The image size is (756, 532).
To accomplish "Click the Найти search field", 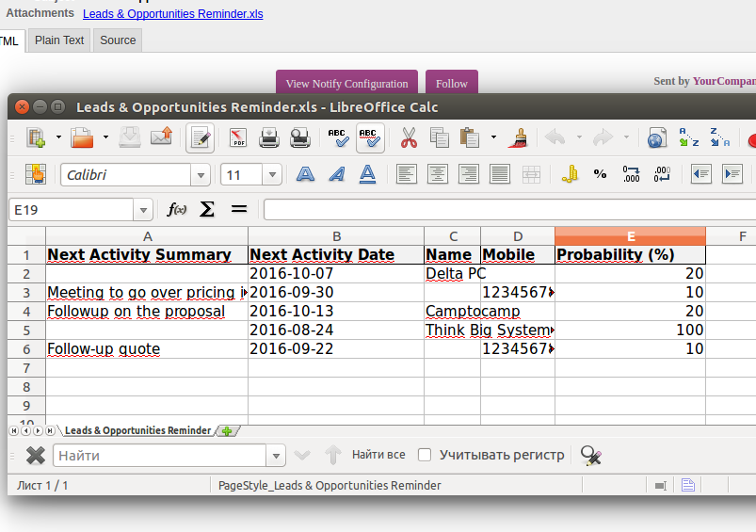I will (160, 456).
